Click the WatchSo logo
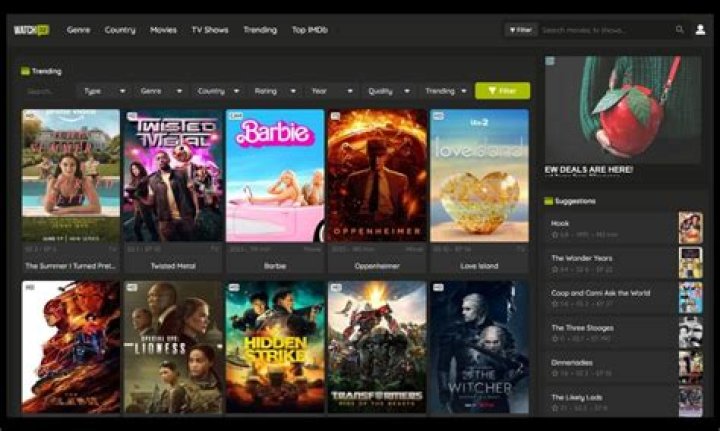 click(31, 30)
